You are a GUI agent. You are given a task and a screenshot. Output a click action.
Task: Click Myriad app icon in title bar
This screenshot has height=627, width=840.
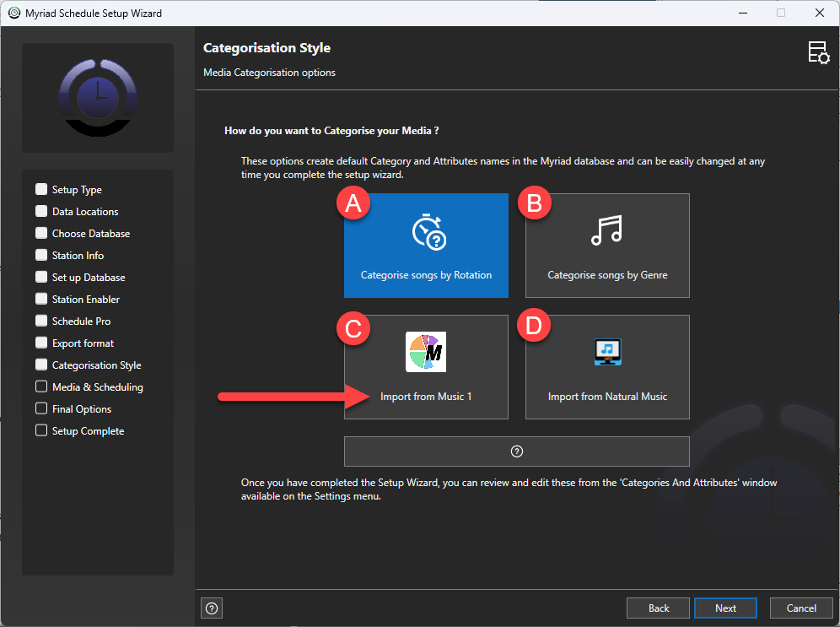(14, 13)
